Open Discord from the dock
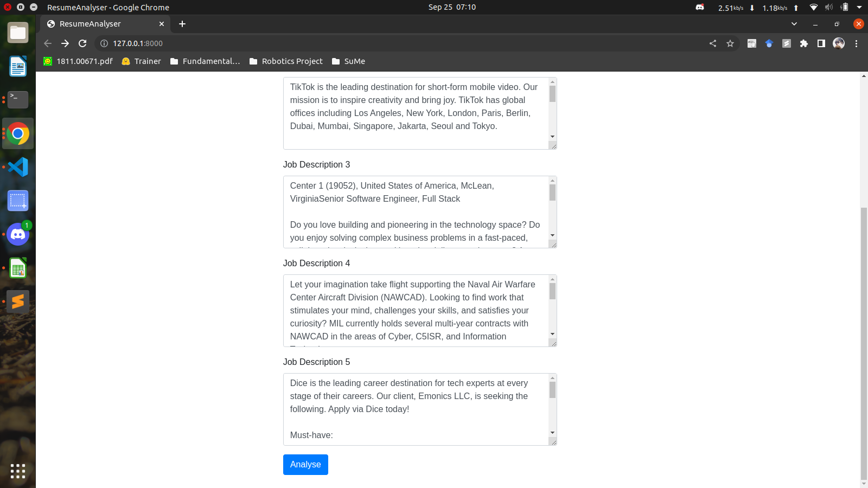Viewport: 868px width, 488px height. click(x=18, y=234)
